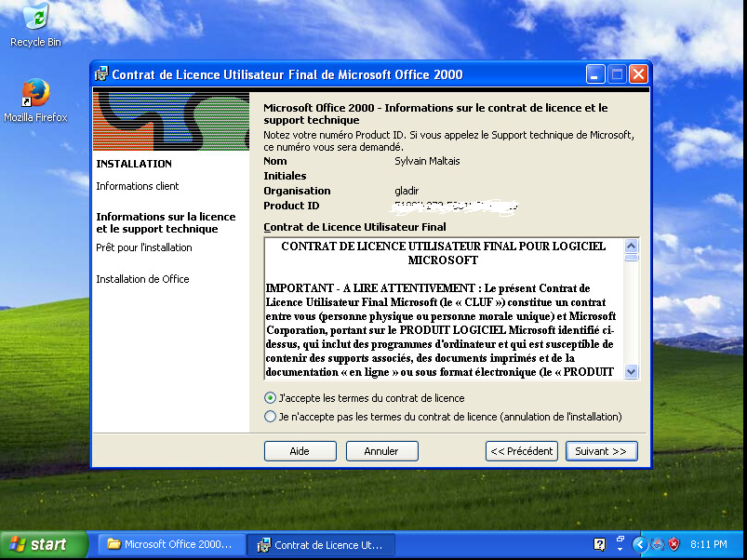Screen dimensions: 747x560
Task: Click the organisation value gladir
Action: (407, 191)
